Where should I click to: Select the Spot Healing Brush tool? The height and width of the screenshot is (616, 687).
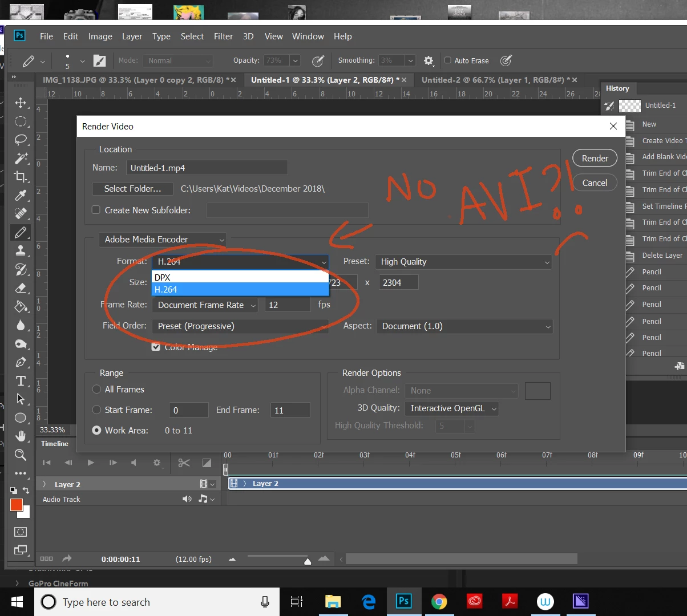(21, 214)
